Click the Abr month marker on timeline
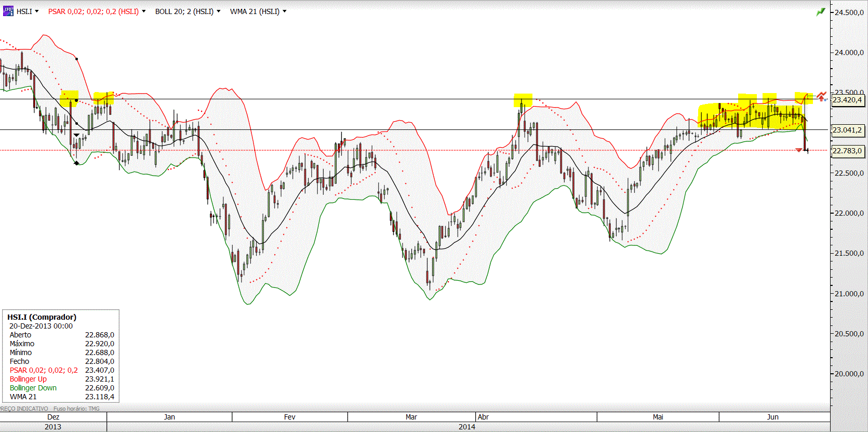This screenshot has width=868, height=432. (483, 417)
